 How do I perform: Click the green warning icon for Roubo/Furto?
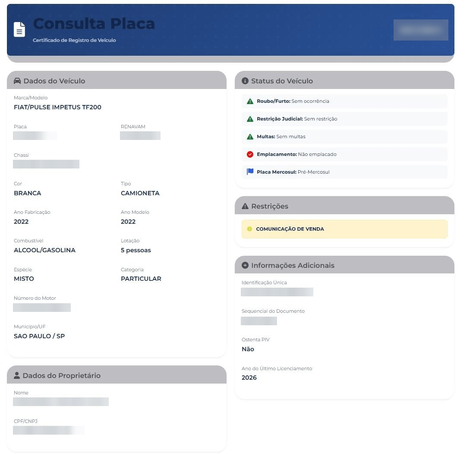[x=250, y=101]
